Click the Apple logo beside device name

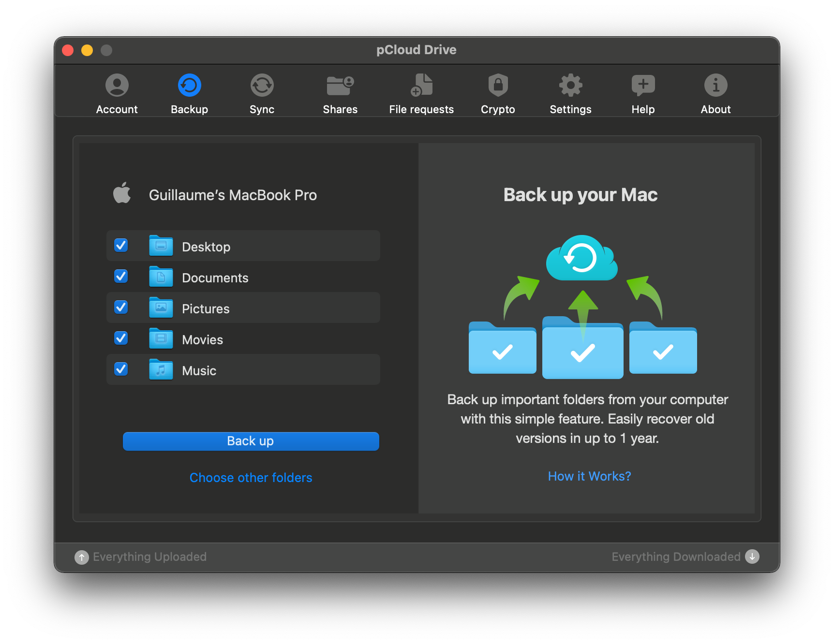pos(122,193)
